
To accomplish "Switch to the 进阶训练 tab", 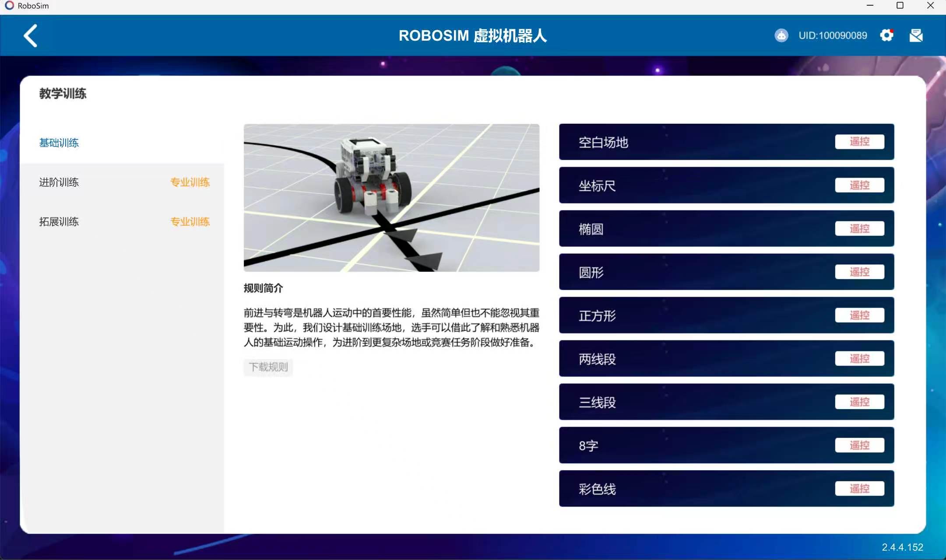I will click(x=59, y=182).
